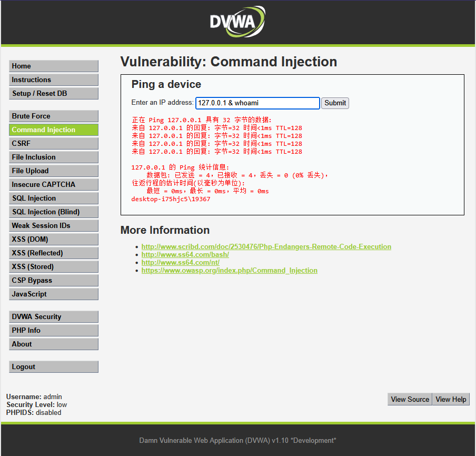Click the 'Enter an IP address:' label
This screenshot has width=476, height=456.
coord(162,103)
